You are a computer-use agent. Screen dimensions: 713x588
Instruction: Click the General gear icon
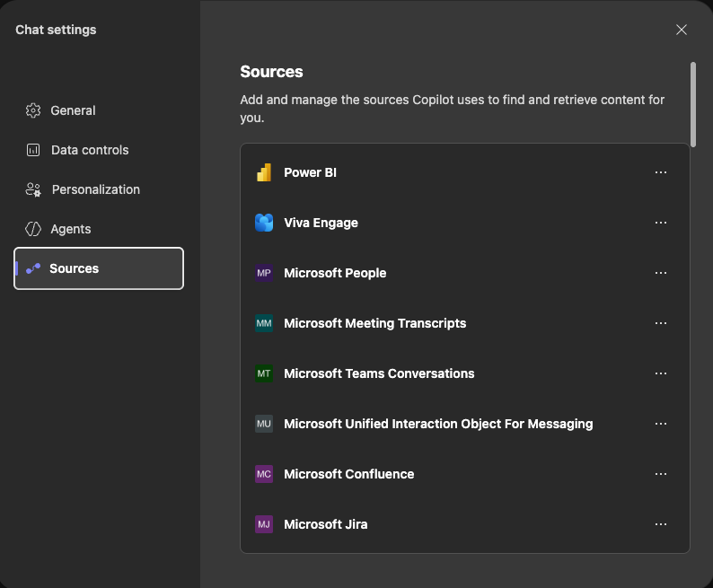point(33,110)
